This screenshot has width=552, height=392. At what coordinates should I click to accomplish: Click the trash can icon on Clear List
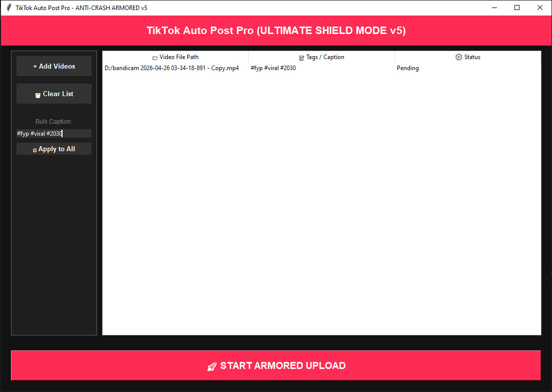click(x=38, y=95)
